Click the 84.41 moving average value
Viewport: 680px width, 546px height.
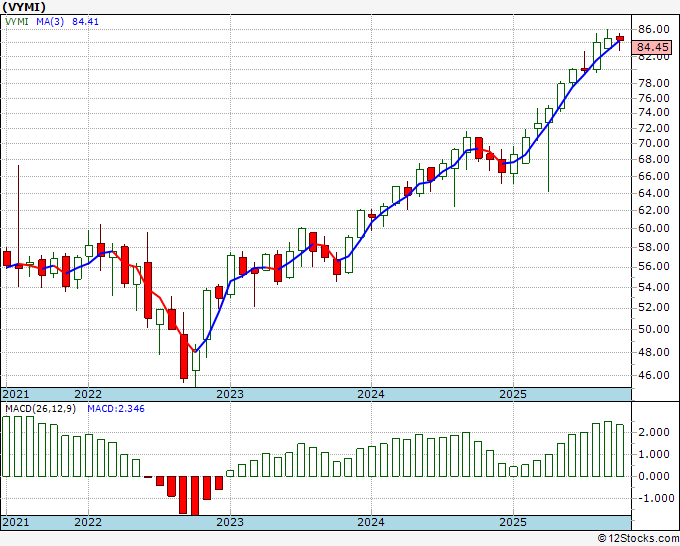[x=85, y=21]
